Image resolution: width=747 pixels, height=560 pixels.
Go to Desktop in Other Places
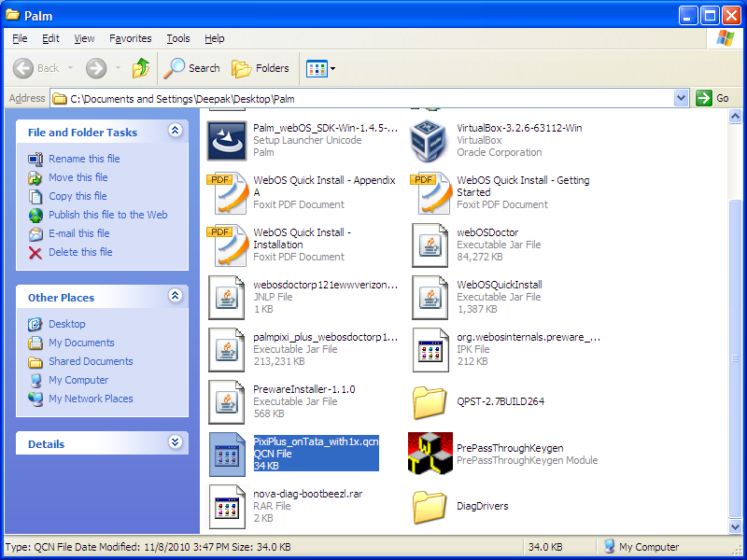[67, 324]
